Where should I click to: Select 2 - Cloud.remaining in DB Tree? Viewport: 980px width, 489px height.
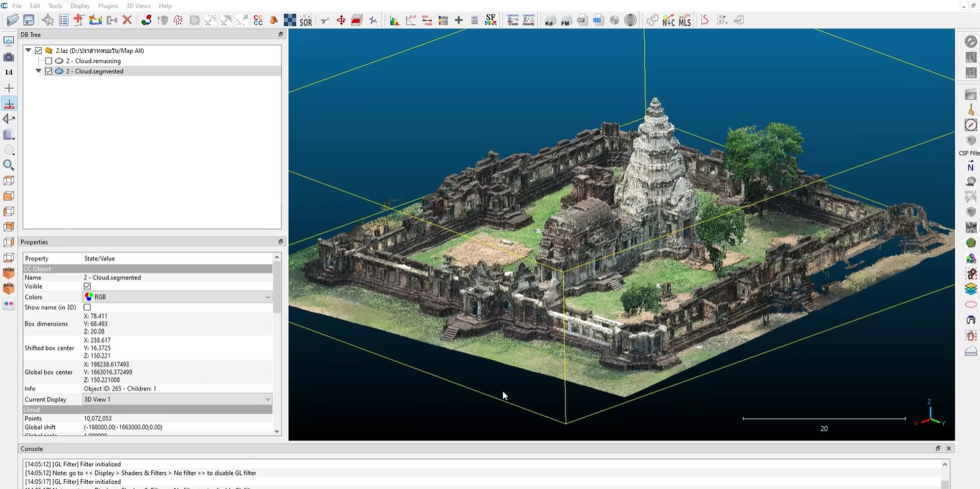coord(93,61)
